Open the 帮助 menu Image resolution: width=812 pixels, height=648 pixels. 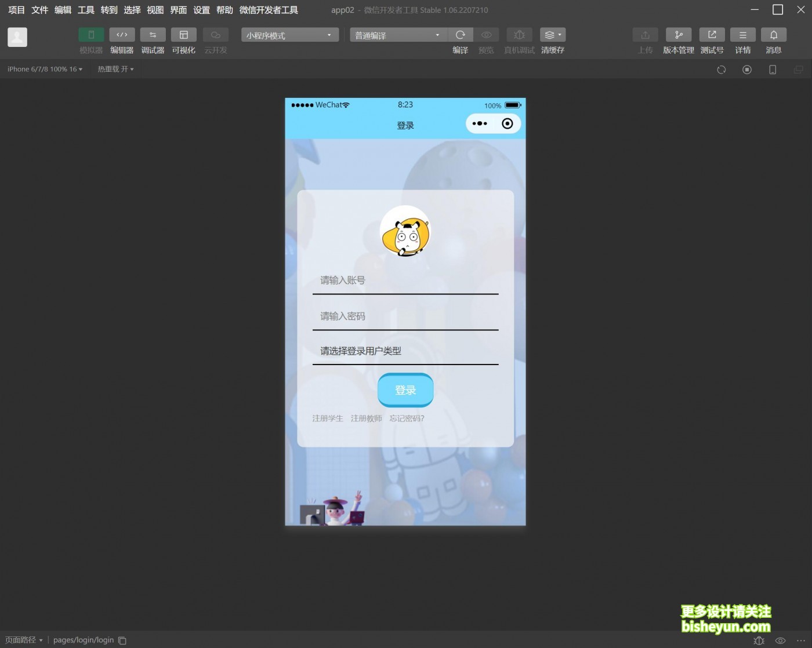coord(224,10)
